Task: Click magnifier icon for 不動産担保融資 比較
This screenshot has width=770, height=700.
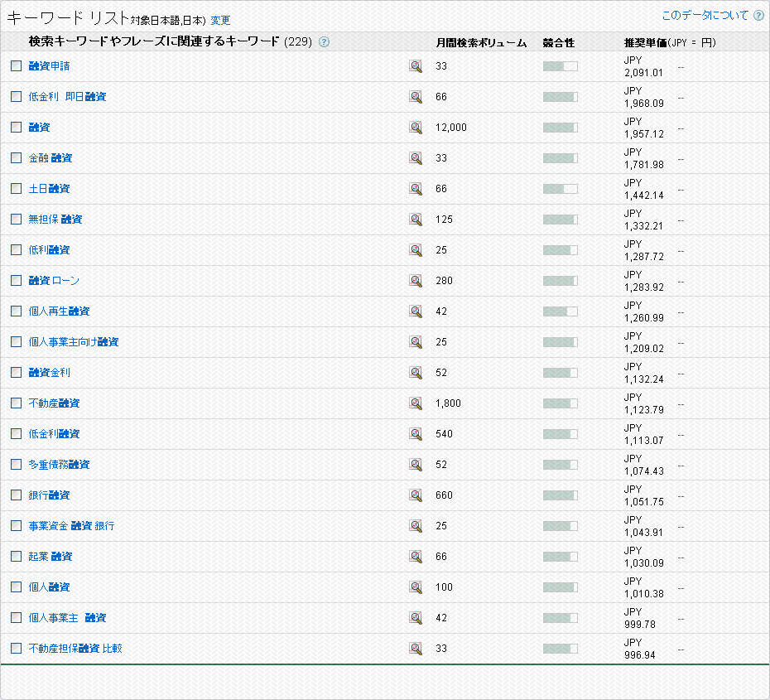Action: [x=416, y=649]
